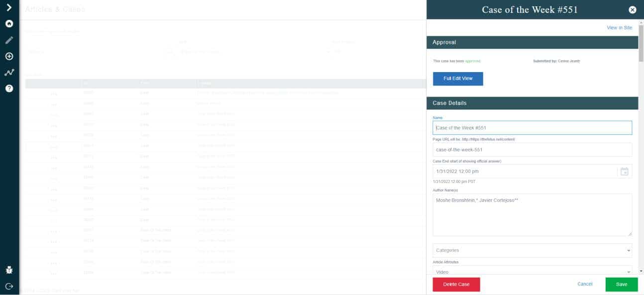Close the Case of the Week #551 panel

632,10
